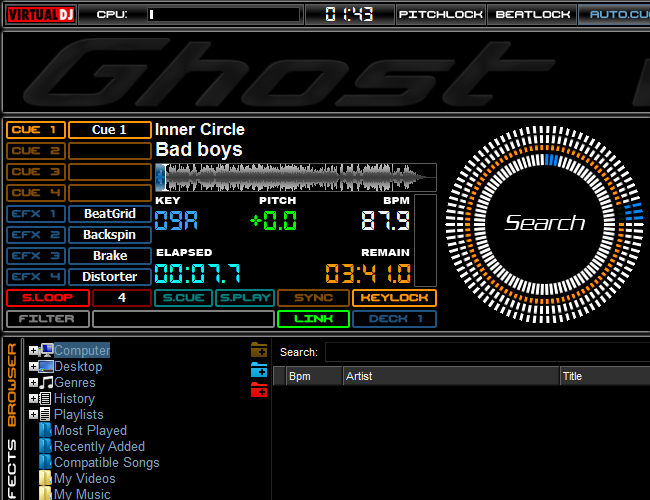Click into the Search input field
This screenshot has width=650, height=500.
click(488, 352)
